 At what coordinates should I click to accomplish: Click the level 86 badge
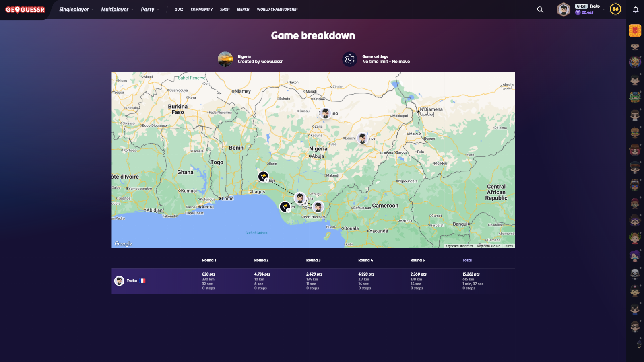pyautogui.click(x=615, y=9)
